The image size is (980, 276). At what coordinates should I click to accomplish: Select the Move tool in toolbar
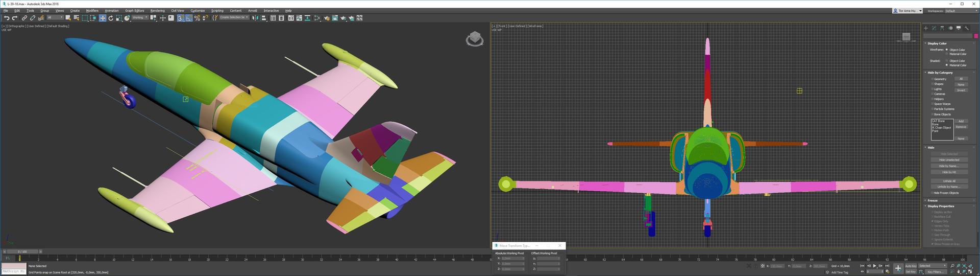[x=103, y=18]
